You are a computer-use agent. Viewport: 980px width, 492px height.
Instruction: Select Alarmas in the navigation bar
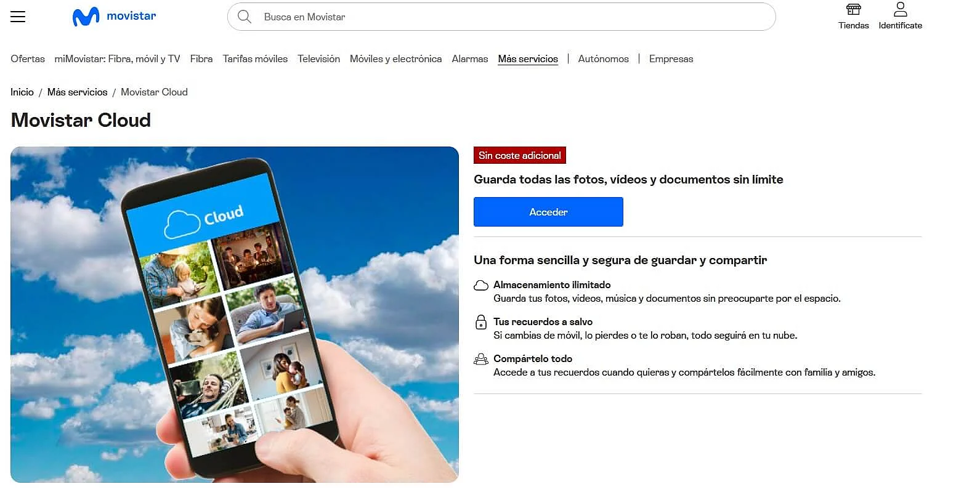pos(469,59)
